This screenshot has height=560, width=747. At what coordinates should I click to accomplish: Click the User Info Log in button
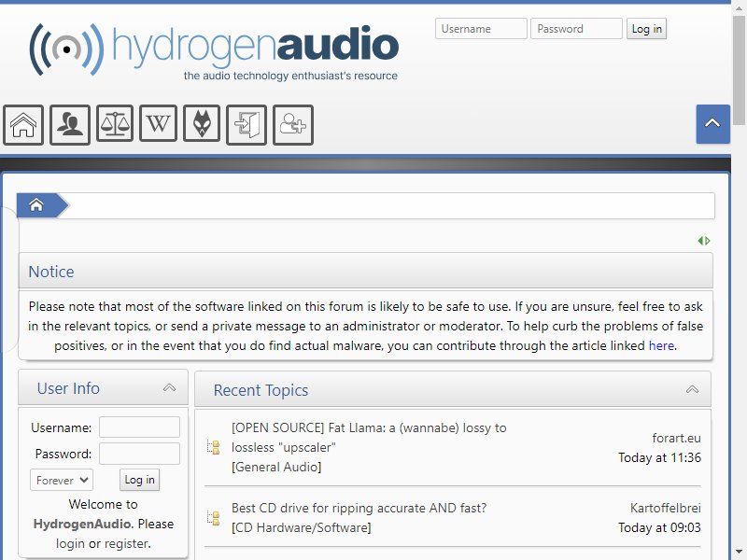point(139,480)
